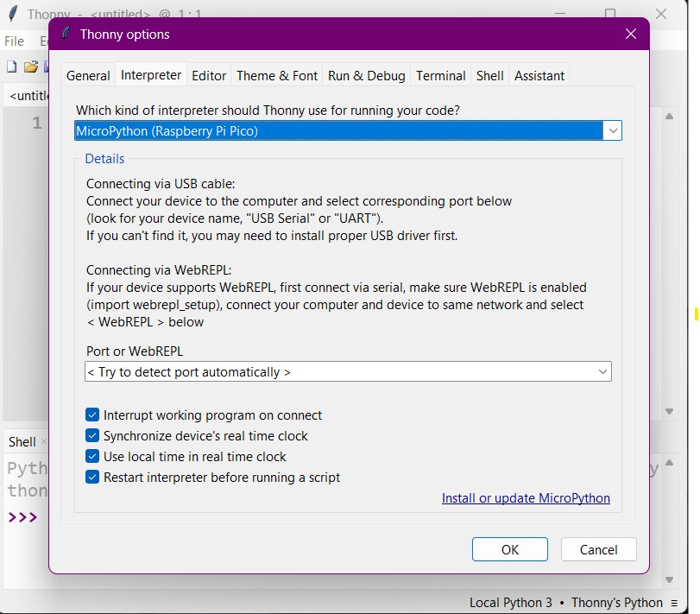Screen dimensions: 700x614
Task: Switch to the General tab
Action: 88,75
